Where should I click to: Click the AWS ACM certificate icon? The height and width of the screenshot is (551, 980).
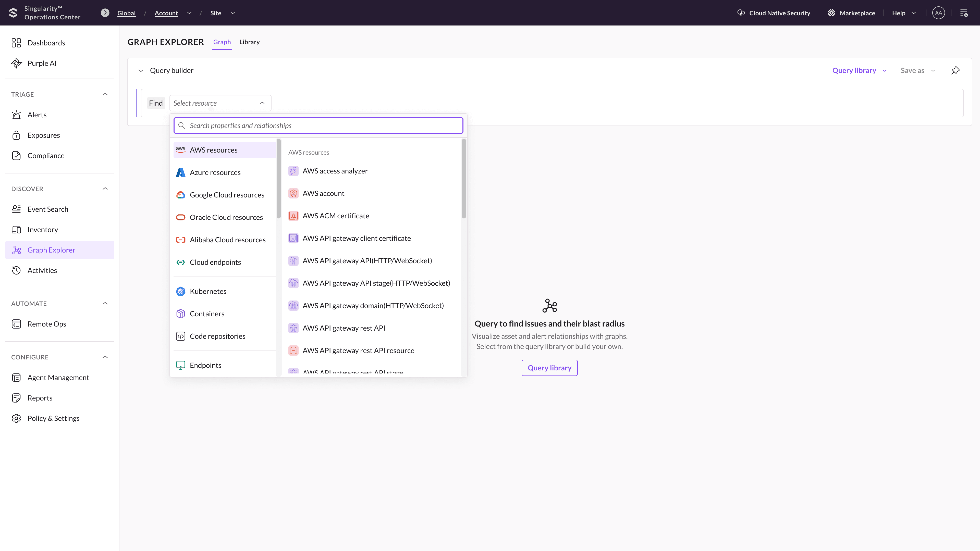click(x=293, y=216)
